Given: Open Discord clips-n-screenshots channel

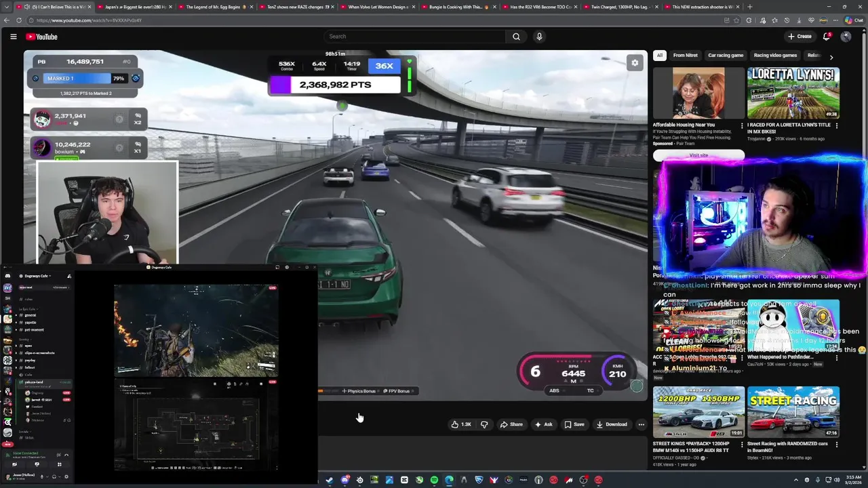Looking at the screenshot, I should (40, 353).
